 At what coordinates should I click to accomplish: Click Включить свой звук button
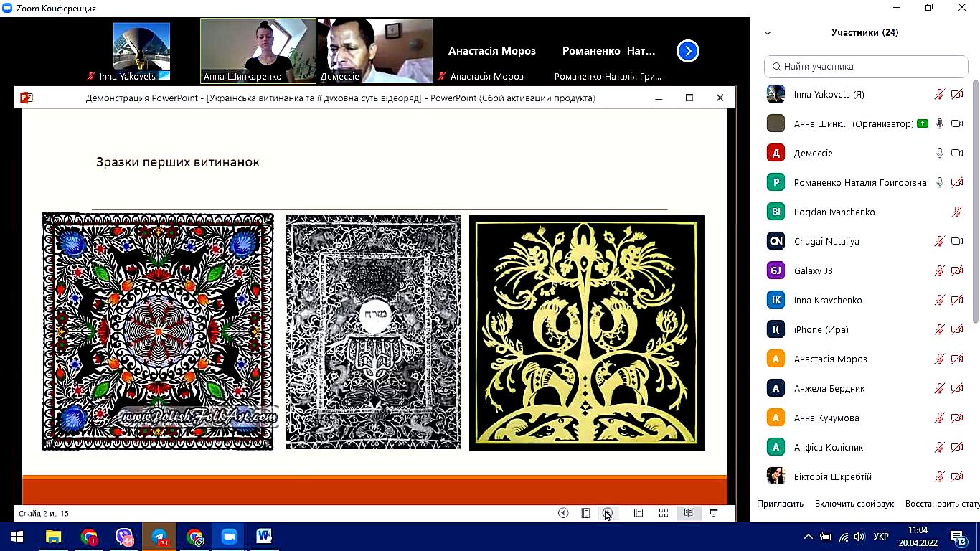[854, 504]
